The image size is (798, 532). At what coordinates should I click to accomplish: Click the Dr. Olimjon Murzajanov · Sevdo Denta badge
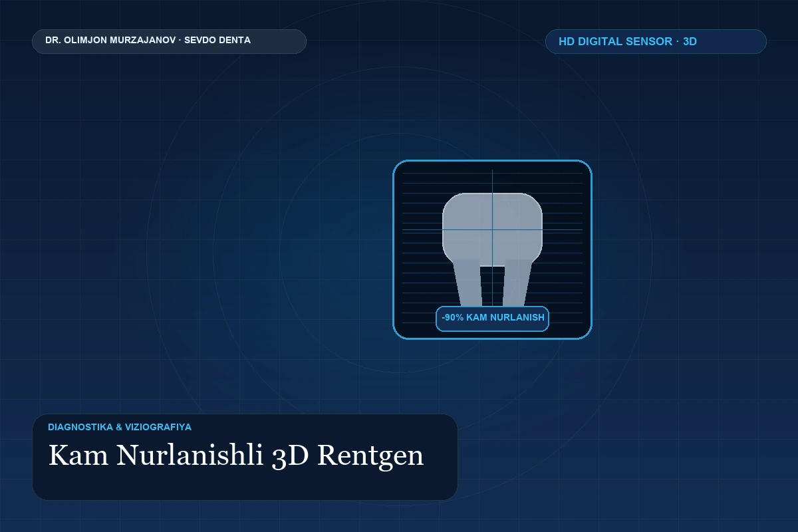pos(169,41)
